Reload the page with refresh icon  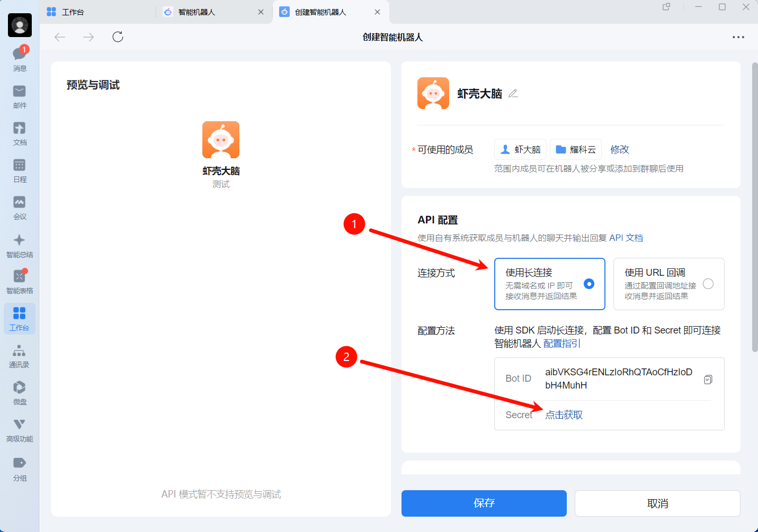pos(118,37)
